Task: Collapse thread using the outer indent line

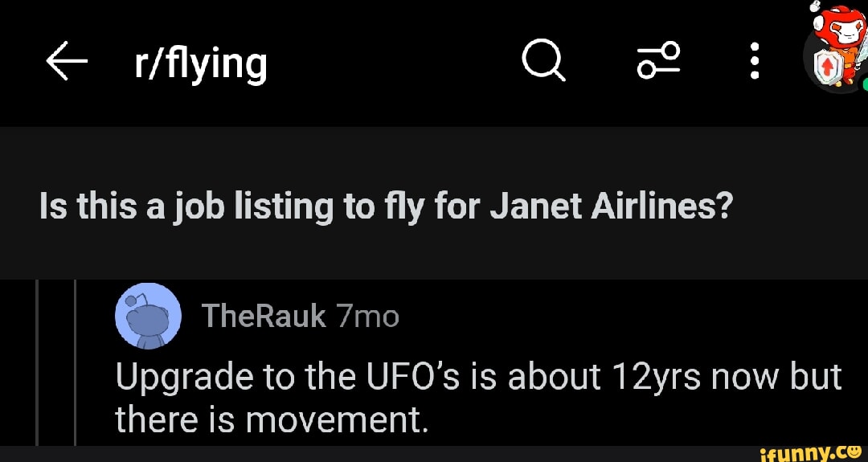Action: click(37, 362)
